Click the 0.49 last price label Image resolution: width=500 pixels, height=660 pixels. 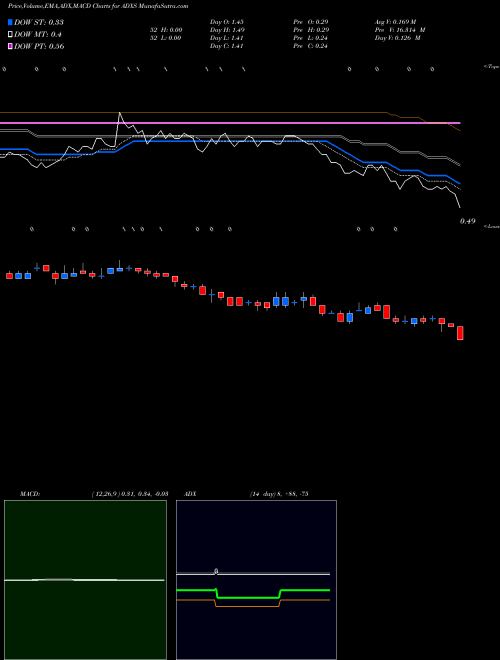[x=468, y=221]
